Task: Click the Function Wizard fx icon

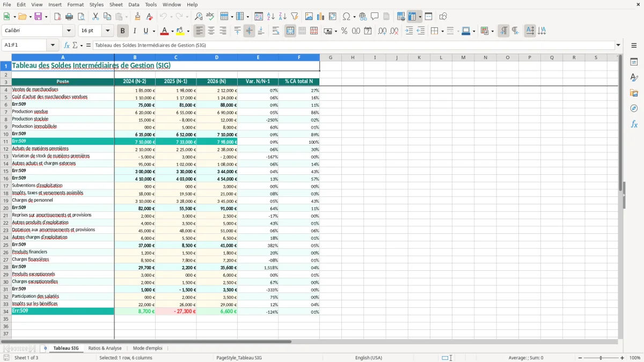Action: tap(67, 46)
